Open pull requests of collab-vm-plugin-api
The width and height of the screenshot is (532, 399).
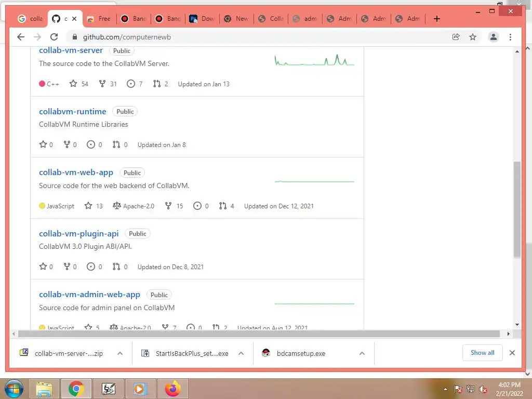[x=120, y=267]
